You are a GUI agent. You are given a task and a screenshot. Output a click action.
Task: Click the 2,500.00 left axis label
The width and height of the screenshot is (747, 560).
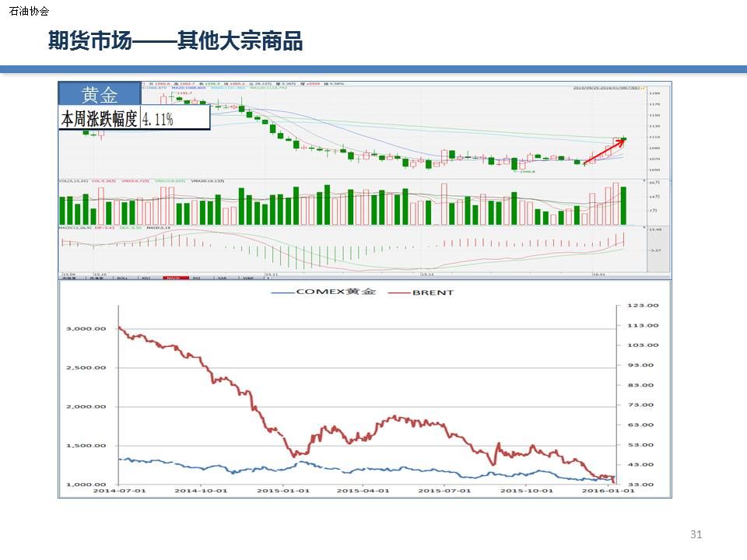86,368
